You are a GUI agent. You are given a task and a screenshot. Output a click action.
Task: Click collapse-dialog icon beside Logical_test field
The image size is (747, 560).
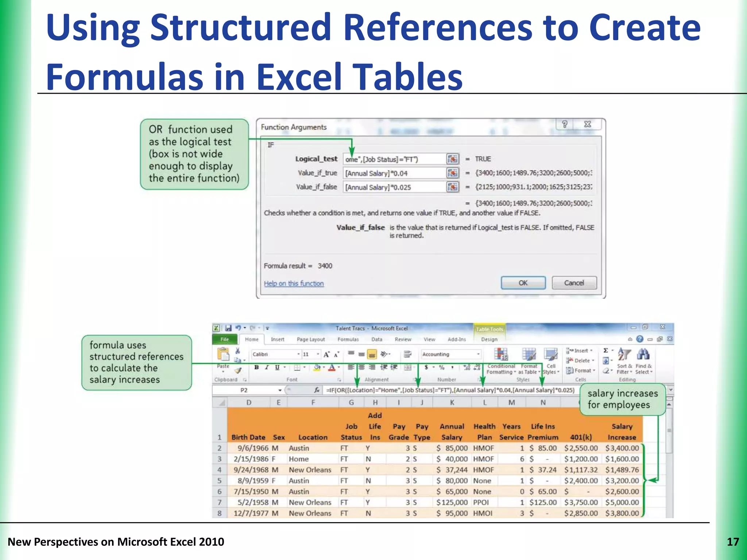[x=453, y=159]
